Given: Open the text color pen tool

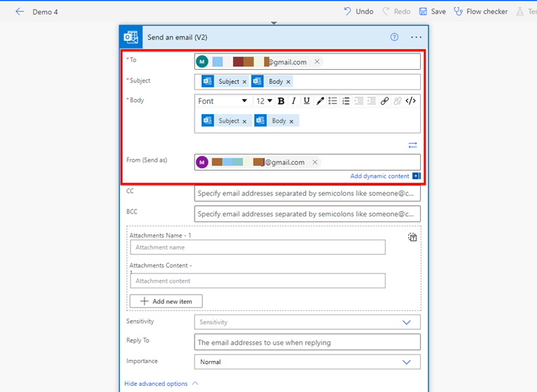Looking at the screenshot, I should click(x=320, y=101).
